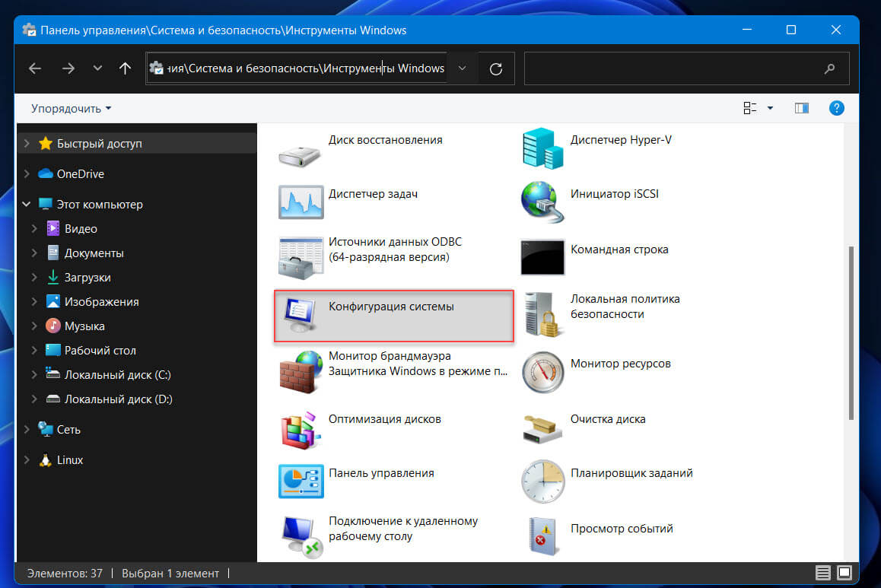The width and height of the screenshot is (881, 588).
Task: Select Этот компьютер in sidebar
Action: (x=100, y=205)
